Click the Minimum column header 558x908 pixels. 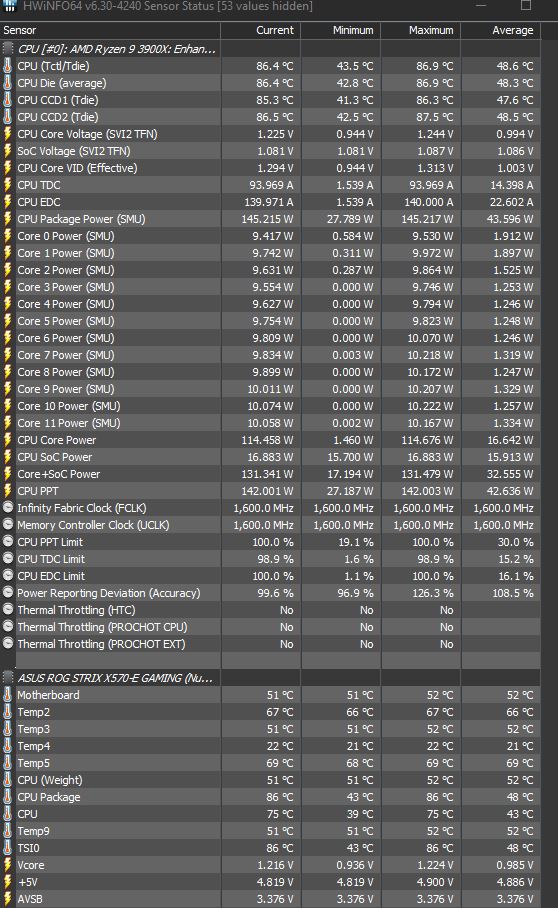coord(340,30)
